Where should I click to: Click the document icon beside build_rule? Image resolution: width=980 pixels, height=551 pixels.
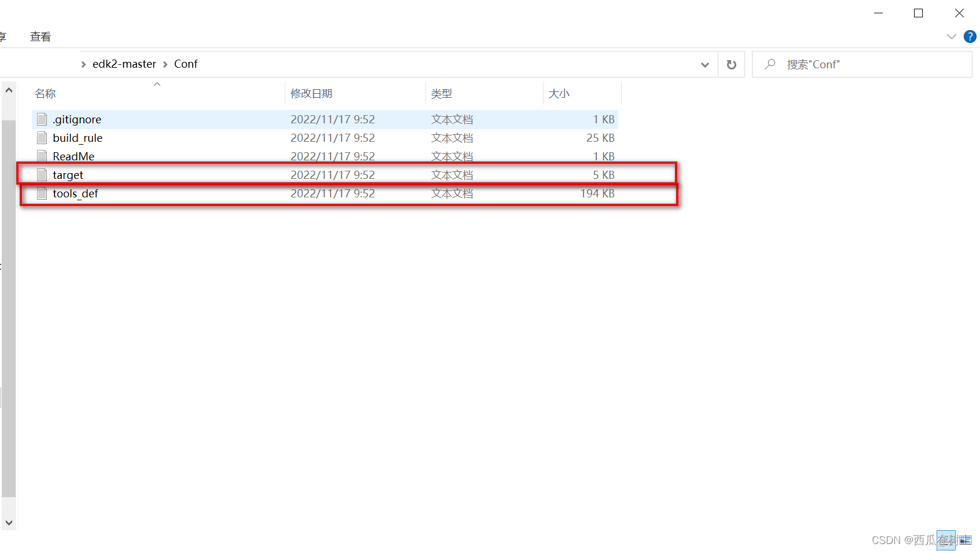coord(41,137)
